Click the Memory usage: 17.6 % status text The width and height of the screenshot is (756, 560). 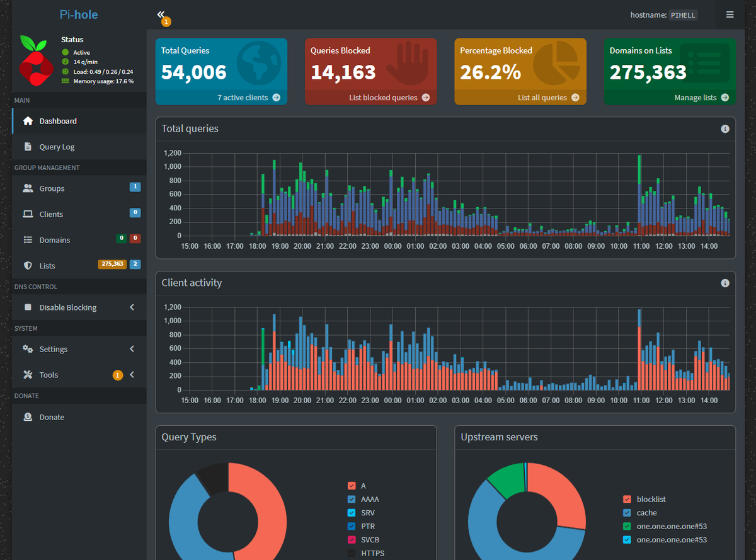pos(103,81)
